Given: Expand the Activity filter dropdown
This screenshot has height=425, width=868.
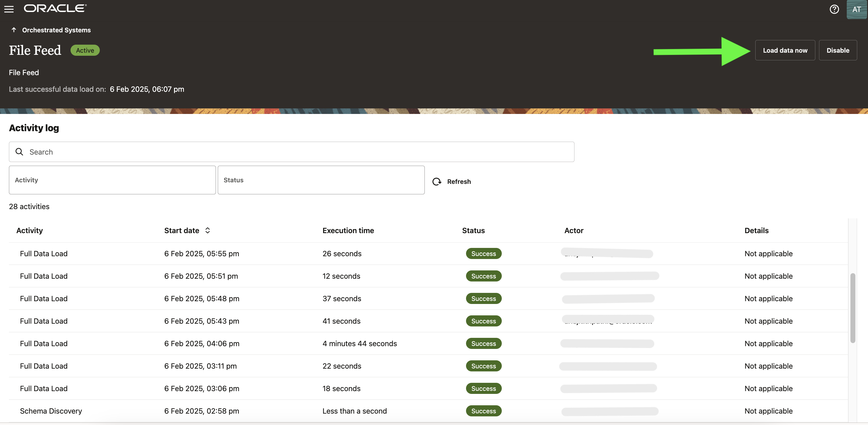Looking at the screenshot, I should 112,180.
